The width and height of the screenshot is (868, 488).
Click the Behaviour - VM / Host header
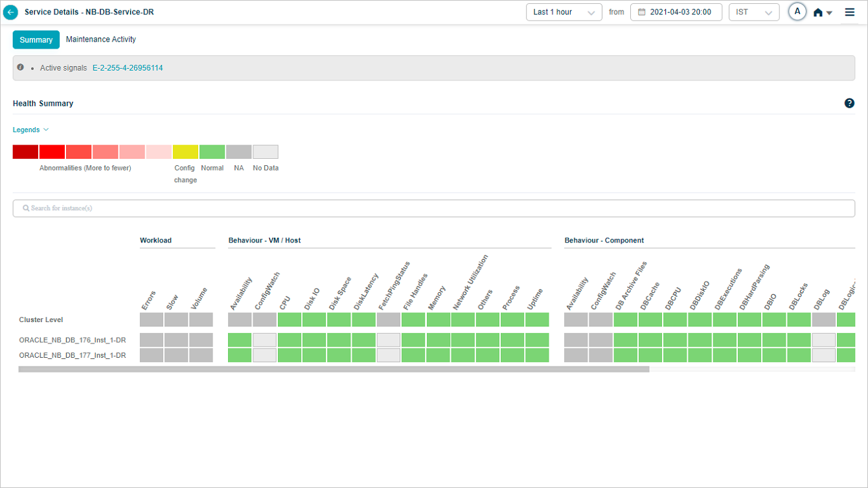pos(264,240)
